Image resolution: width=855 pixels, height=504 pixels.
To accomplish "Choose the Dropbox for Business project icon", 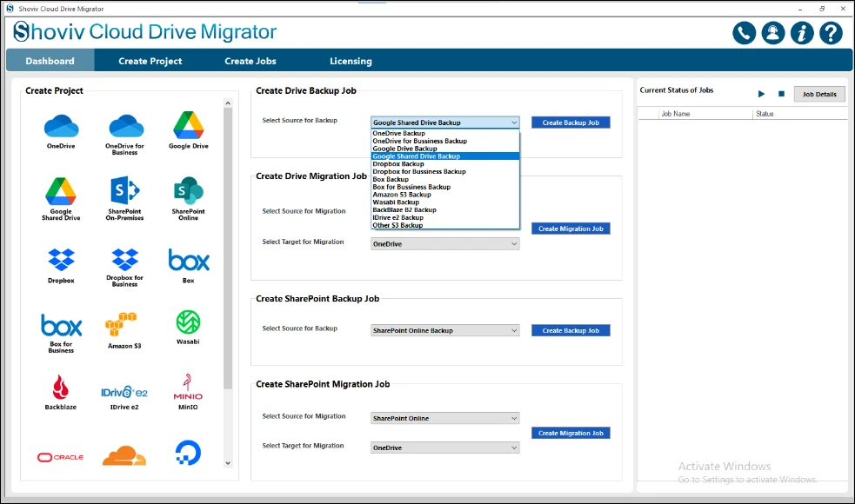I will 125,260.
